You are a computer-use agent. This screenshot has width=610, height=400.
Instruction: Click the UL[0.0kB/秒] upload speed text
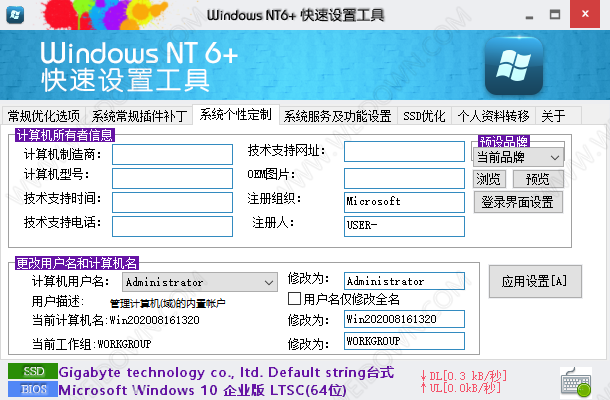pyautogui.click(x=461, y=387)
